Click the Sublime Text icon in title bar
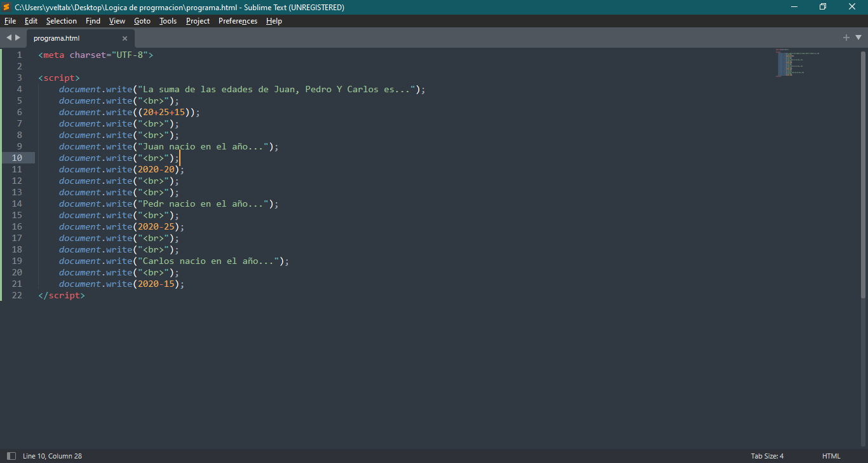 coord(6,7)
